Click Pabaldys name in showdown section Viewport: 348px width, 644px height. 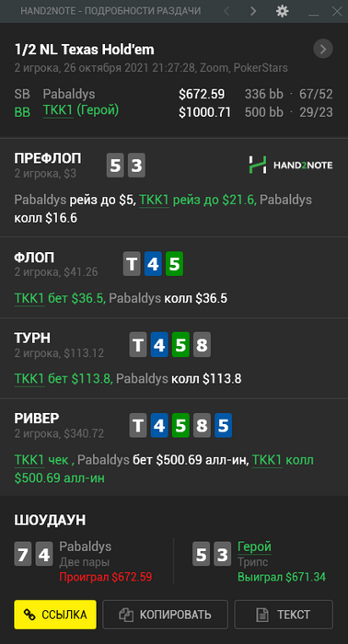point(86,546)
